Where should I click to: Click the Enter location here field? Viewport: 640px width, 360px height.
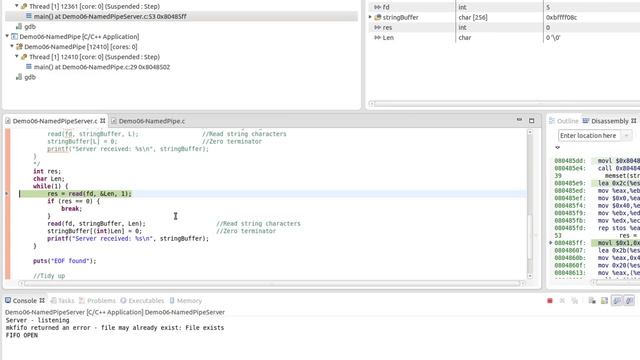590,136
